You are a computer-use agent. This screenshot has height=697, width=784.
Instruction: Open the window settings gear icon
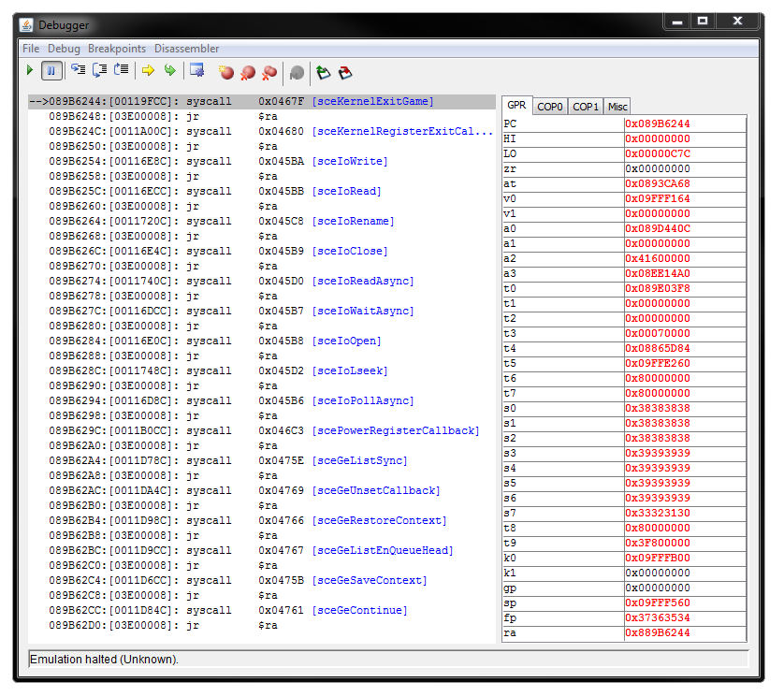pos(197,70)
